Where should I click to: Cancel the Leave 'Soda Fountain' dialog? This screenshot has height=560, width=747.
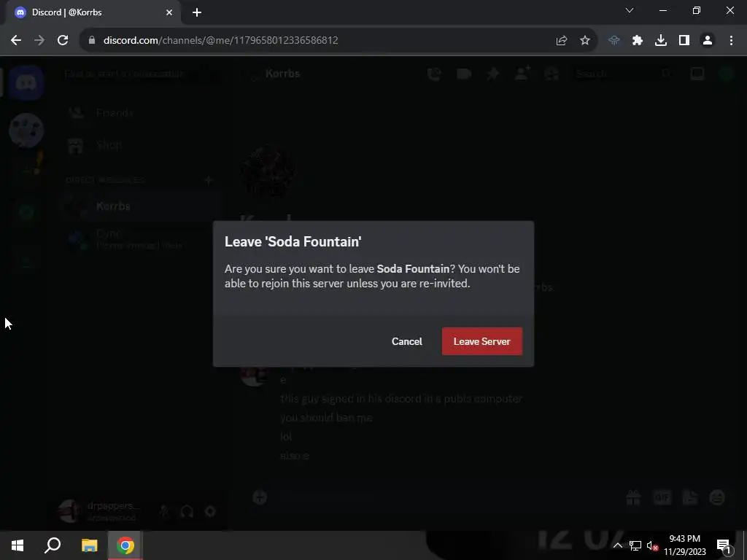(407, 341)
